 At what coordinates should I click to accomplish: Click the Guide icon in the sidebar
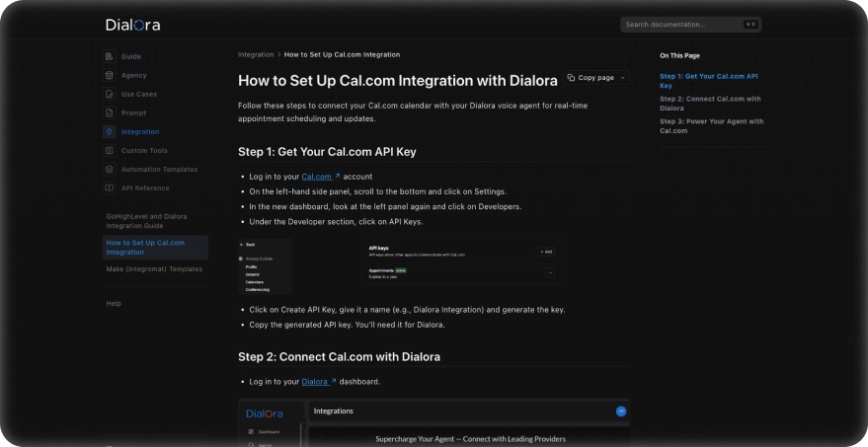coord(110,56)
